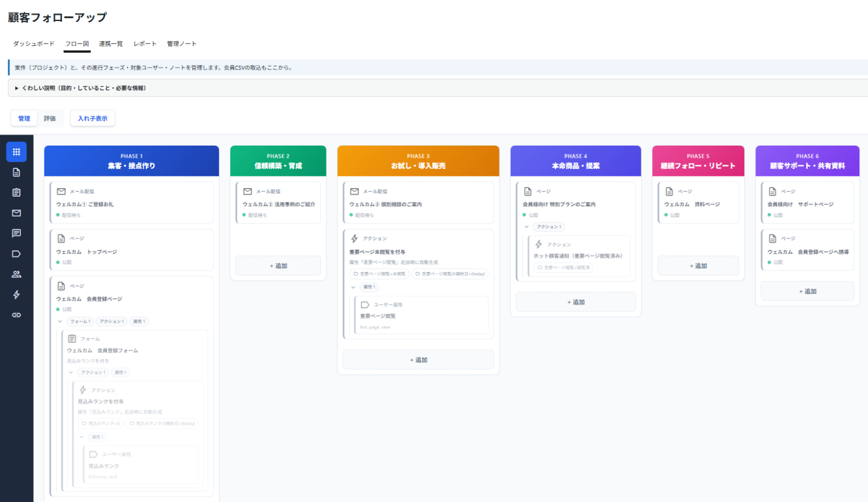The width and height of the screenshot is (868, 502).
Task: Add an item to Phase 2 信頼構築・育成
Action: coord(278,266)
